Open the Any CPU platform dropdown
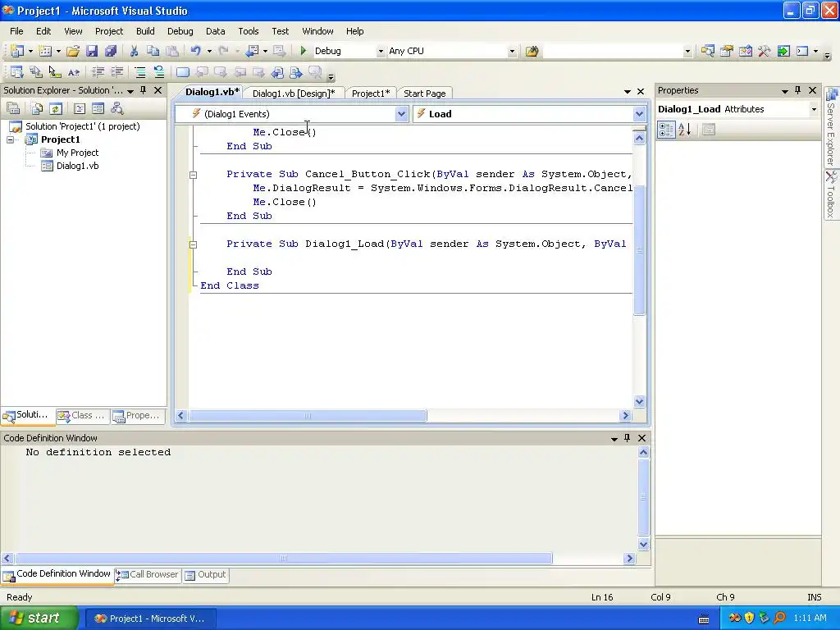The image size is (840, 630). [x=512, y=52]
